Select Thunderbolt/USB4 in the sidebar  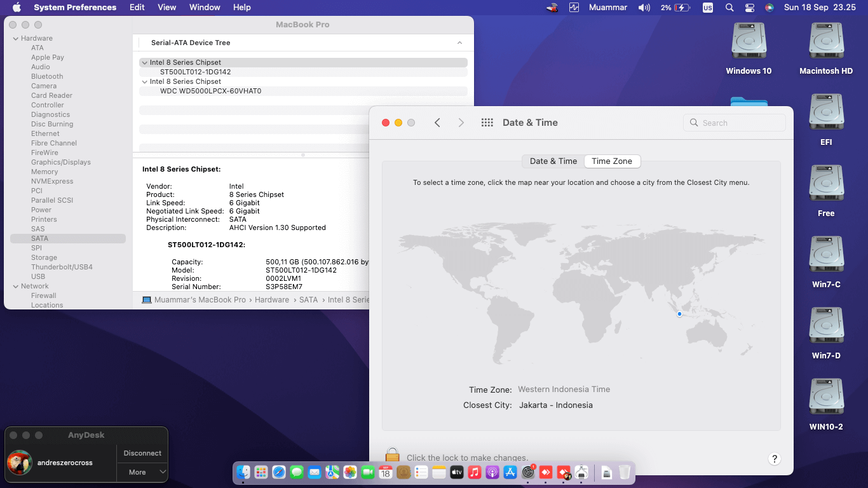click(x=62, y=267)
